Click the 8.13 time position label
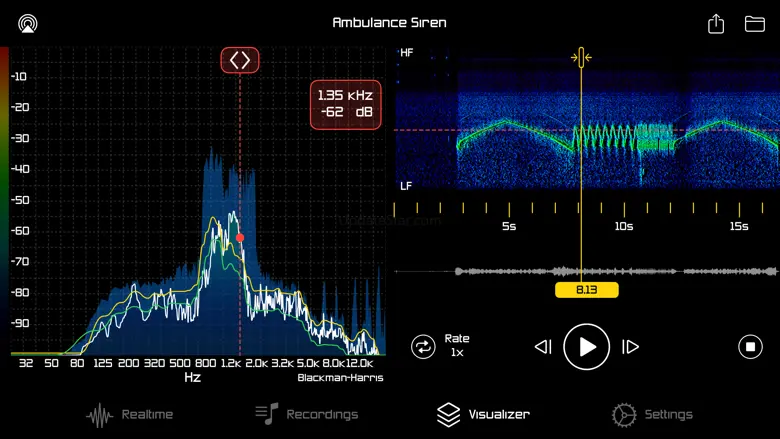 [586, 289]
